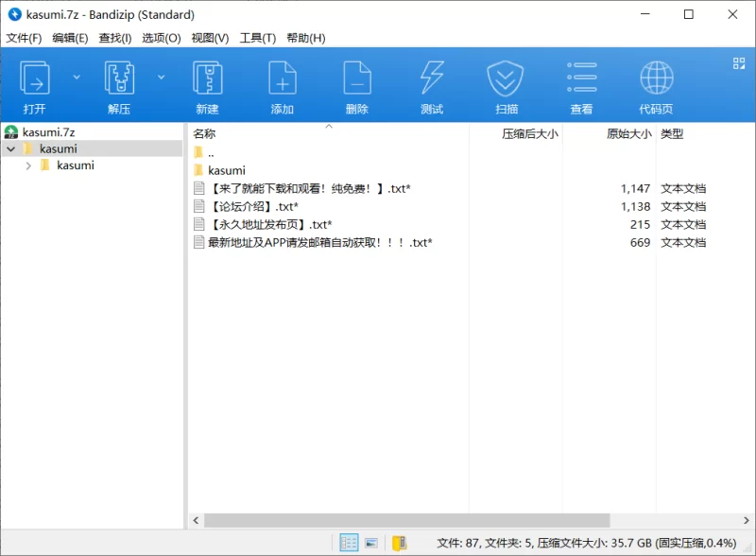
Task: Select 【来了就能下载和观看!纯免费!】.txt file
Action: coord(311,189)
